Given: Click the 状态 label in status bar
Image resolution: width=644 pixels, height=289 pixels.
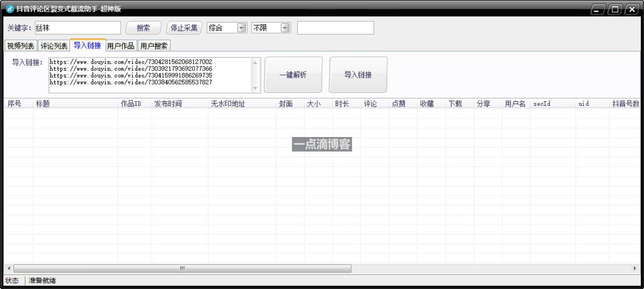Looking at the screenshot, I should click(x=12, y=281).
